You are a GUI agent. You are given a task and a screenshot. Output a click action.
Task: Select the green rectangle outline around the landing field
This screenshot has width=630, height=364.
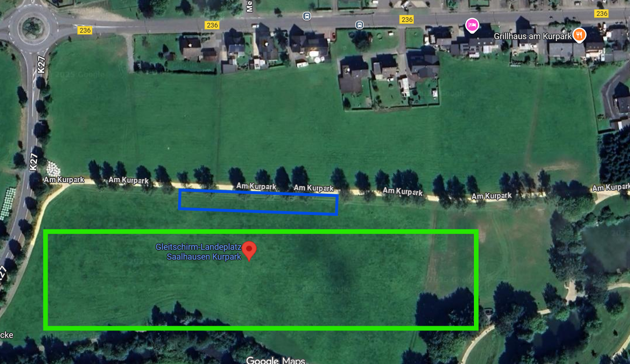click(261, 280)
